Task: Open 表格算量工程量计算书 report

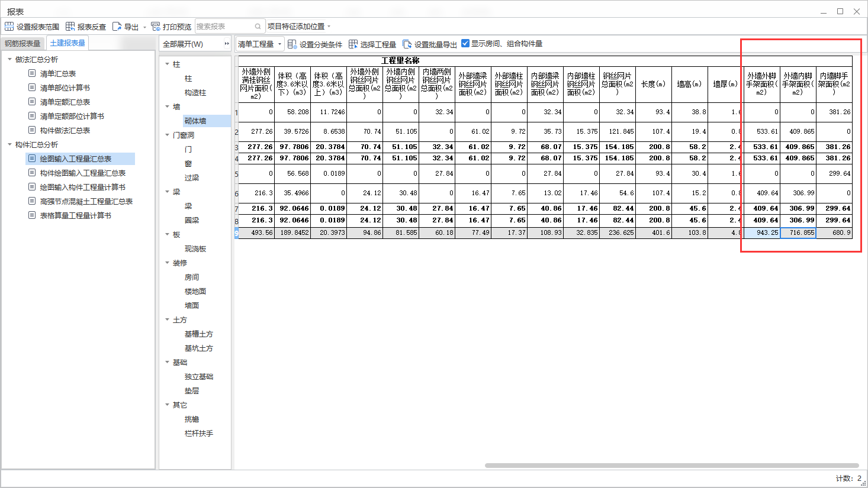Action: 76,215
